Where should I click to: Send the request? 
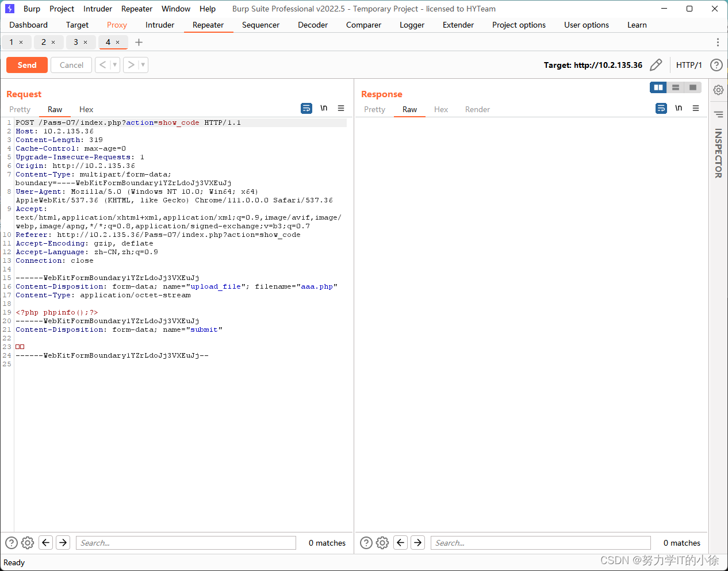27,65
